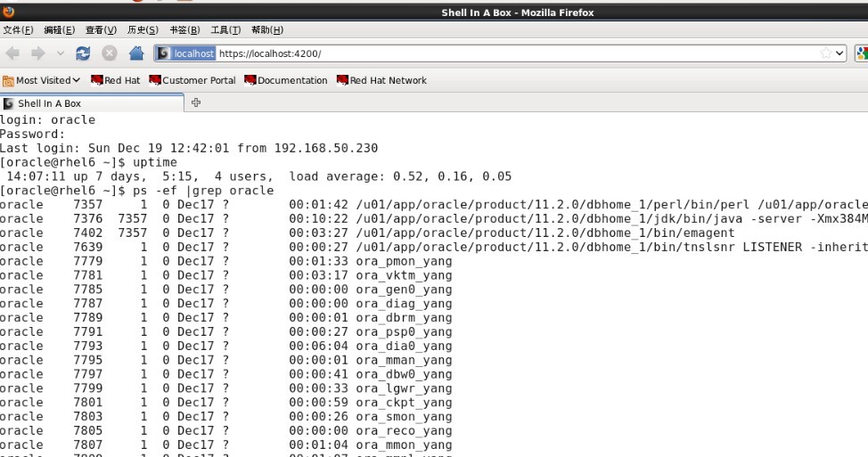Click the Documentation bookmark icon
Viewport: 868px width, 457px height.
pyautogui.click(x=250, y=80)
